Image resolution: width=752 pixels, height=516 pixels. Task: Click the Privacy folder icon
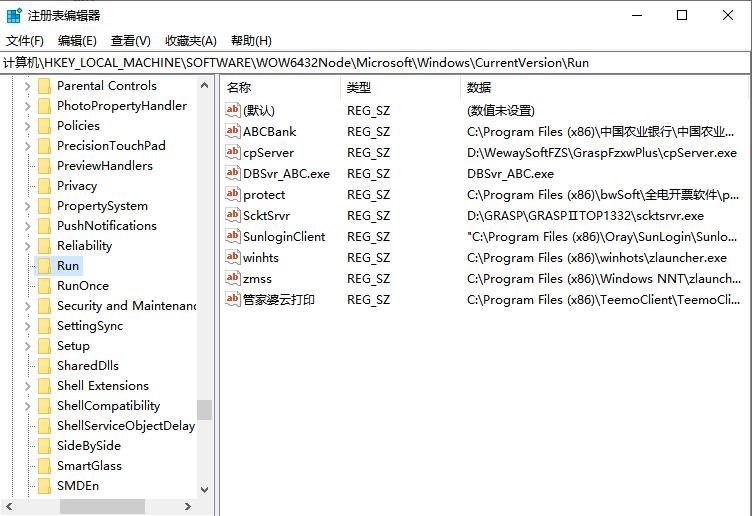pos(44,186)
